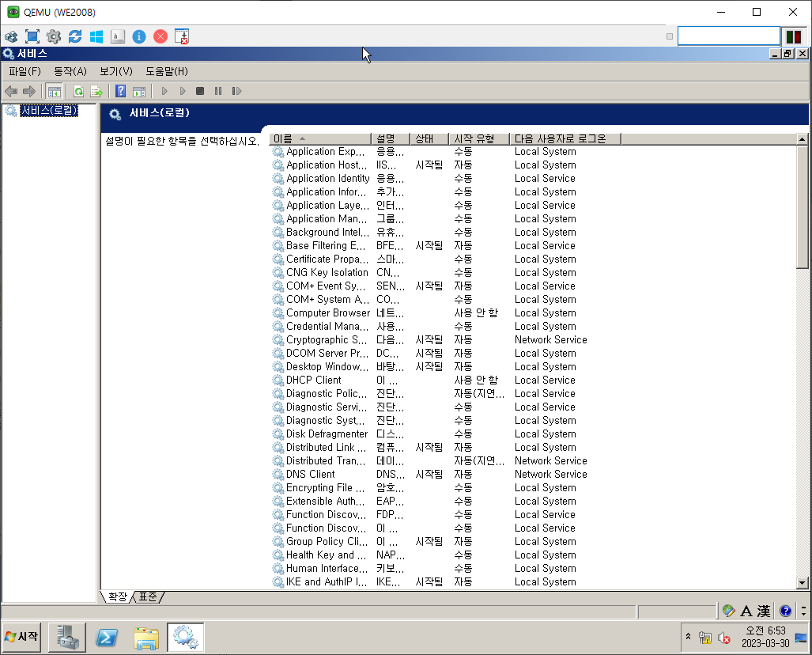Click QEMU fullscreen toolbar icon

click(32, 36)
